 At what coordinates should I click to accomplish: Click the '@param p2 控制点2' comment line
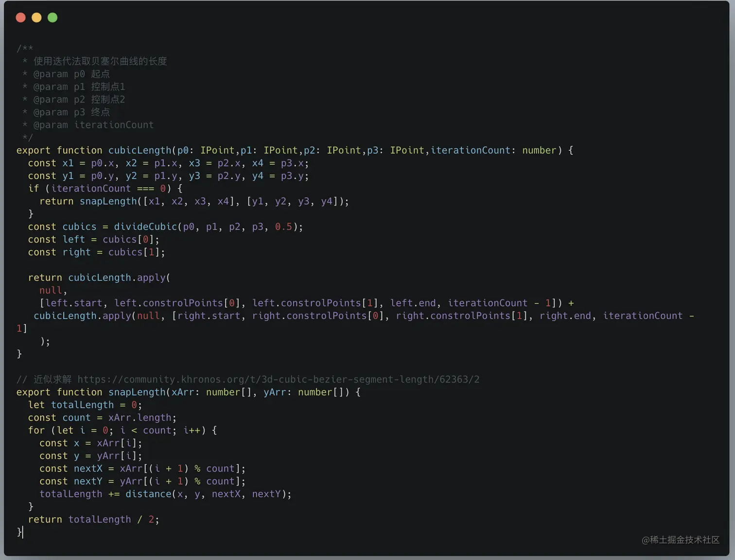pyautogui.click(x=74, y=99)
